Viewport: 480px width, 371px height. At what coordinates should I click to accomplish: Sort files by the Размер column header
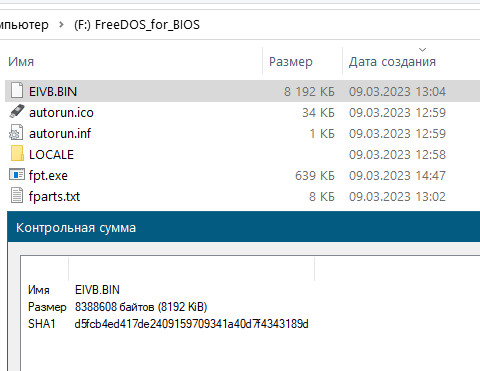291,62
